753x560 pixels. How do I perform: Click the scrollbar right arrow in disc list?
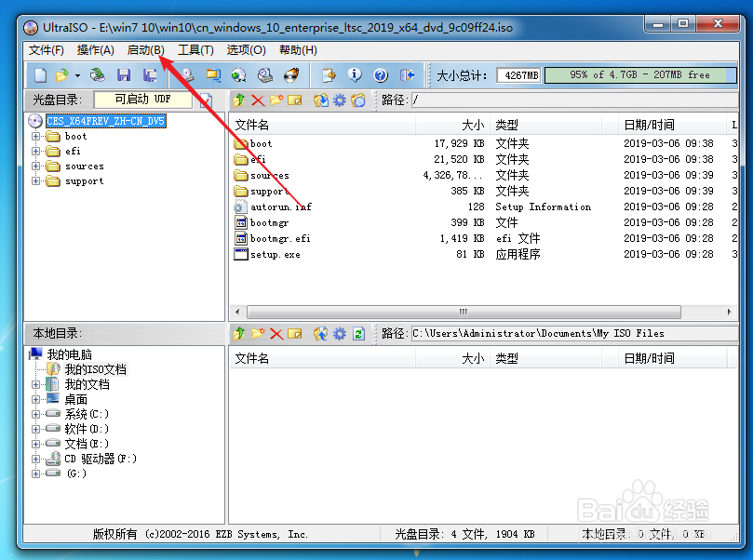[729, 312]
